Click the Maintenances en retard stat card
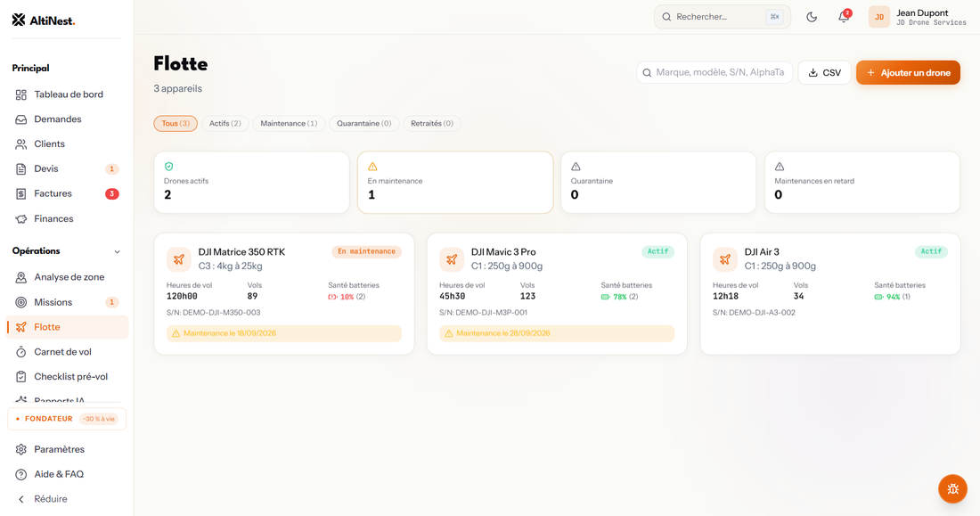 tap(862, 183)
